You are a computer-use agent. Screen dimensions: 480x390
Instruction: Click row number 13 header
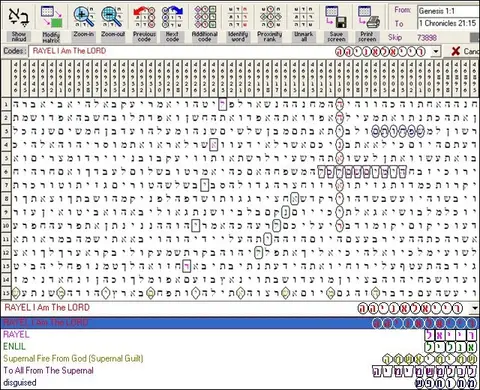tap(6, 266)
